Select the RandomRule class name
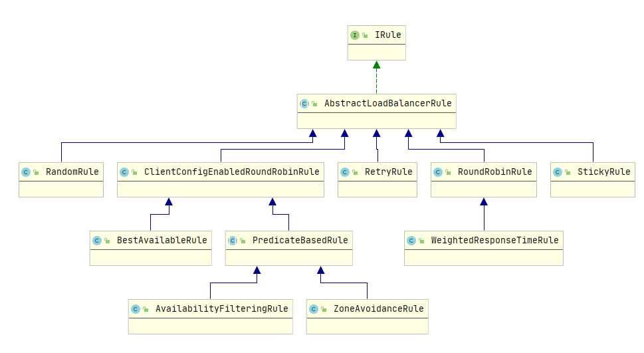The height and width of the screenshot is (353, 644). (x=72, y=172)
